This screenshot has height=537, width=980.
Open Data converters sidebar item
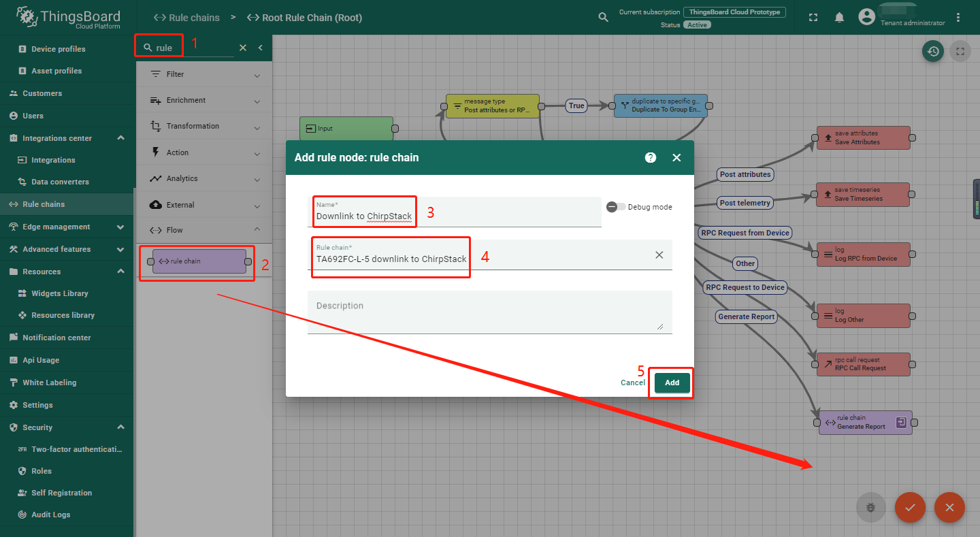point(67,182)
